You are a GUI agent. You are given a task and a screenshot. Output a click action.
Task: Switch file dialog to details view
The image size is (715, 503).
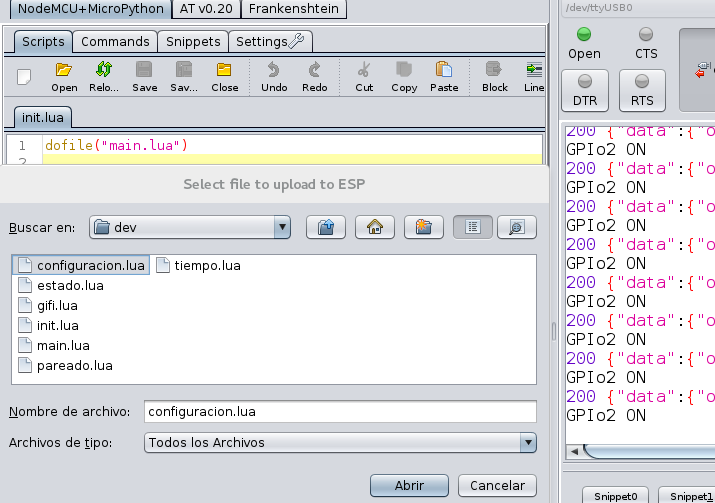coord(517,227)
